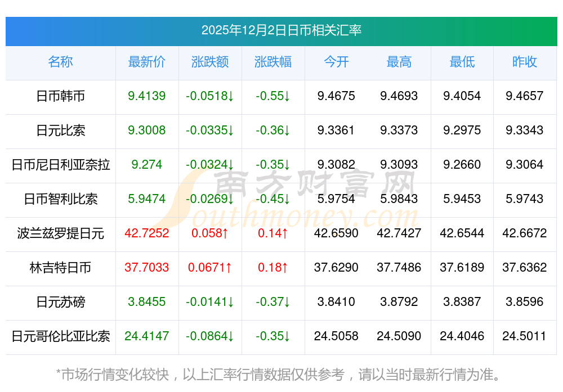Click previous close 3.8596
The width and height of the screenshot is (563, 392).
click(525, 301)
